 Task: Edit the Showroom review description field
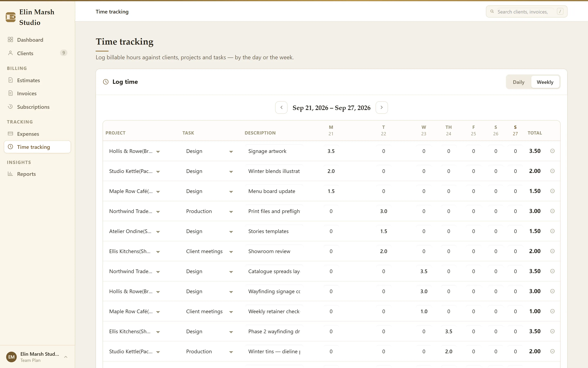[274, 251]
